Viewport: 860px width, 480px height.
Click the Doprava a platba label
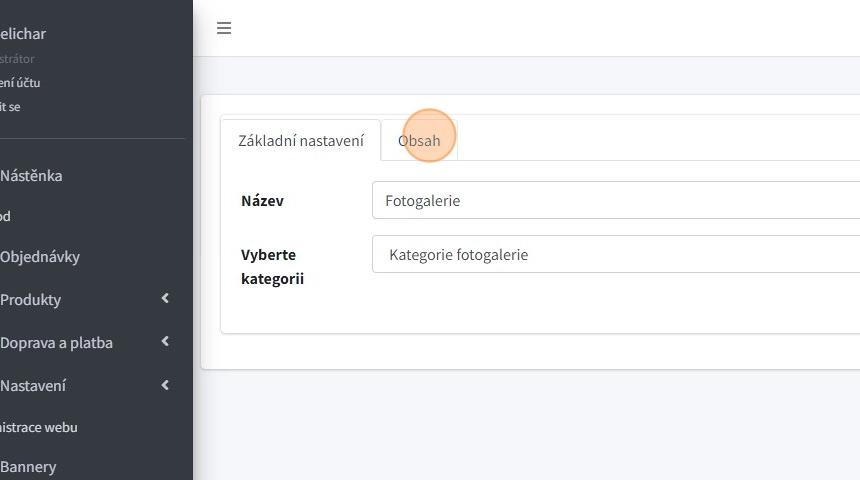(56, 343)
